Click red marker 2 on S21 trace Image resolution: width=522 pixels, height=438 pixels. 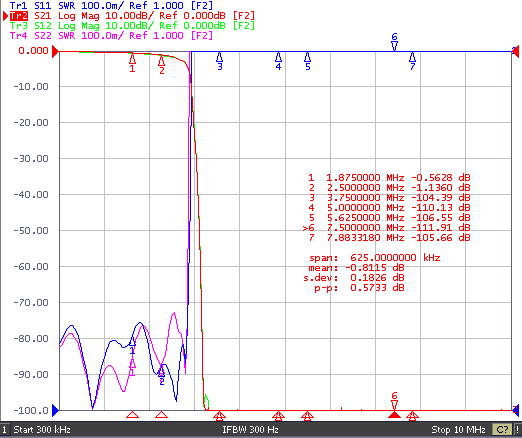pos(162,65)
